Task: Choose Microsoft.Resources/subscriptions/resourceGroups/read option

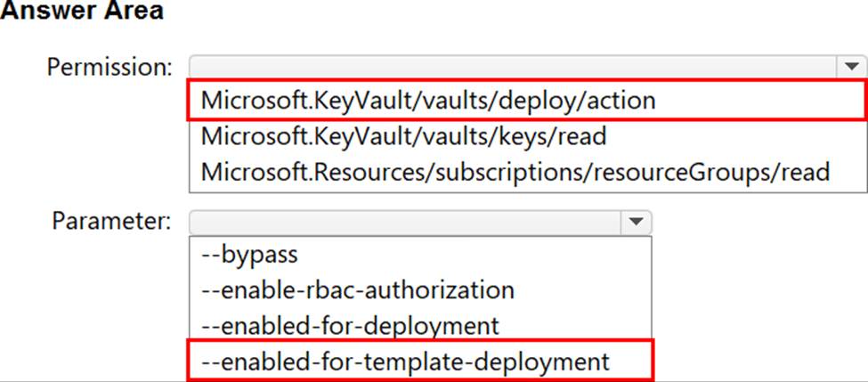Action: pos(515,172)
